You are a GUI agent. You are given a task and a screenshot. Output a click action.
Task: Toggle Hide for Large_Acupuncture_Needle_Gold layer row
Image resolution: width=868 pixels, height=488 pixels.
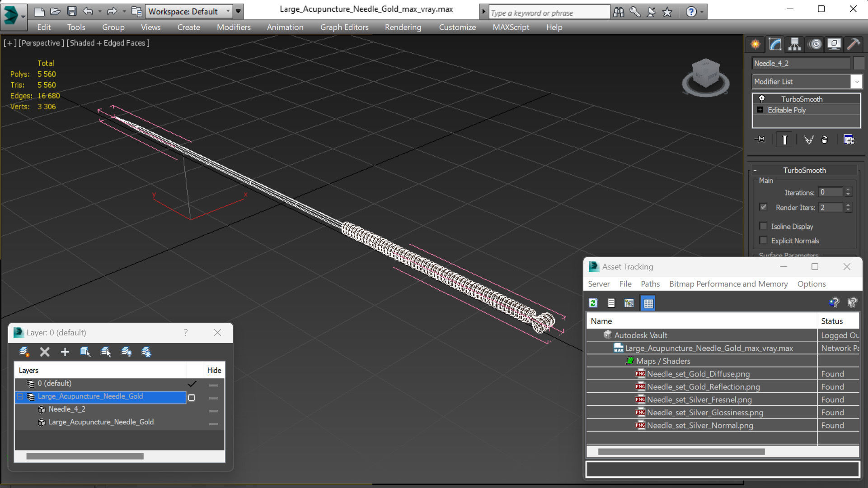[213, 398]
